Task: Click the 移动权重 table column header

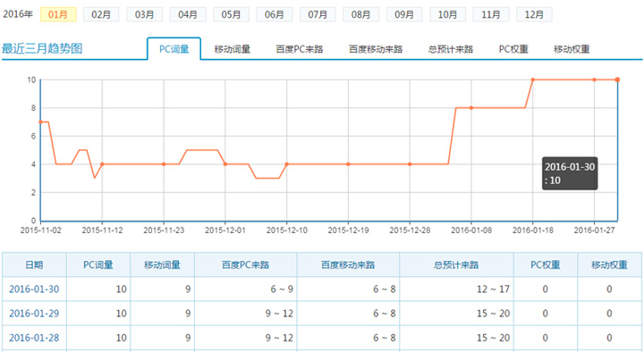Action: pyautogui.click(x=609, y=265)
